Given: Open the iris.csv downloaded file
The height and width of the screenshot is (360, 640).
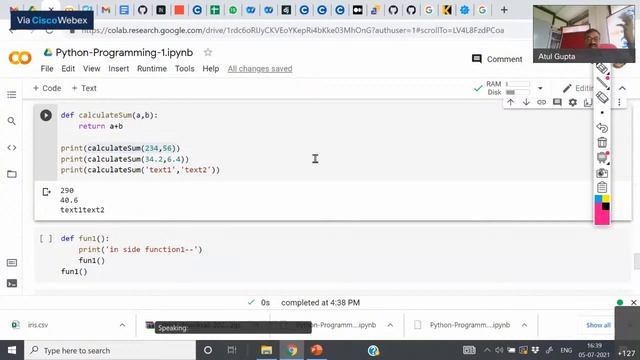Looking at the screenshot, I should coord(38,325).
